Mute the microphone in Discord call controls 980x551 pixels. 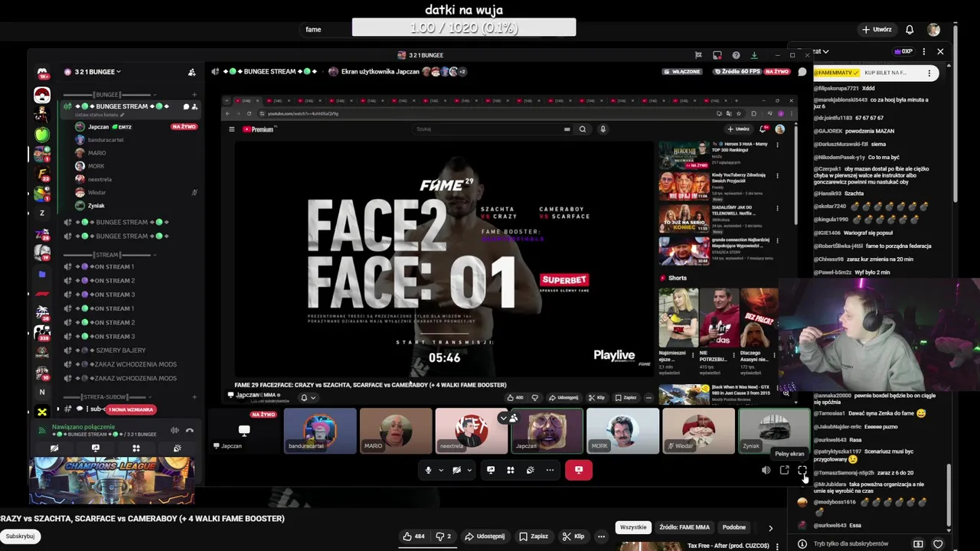point(428,470)
